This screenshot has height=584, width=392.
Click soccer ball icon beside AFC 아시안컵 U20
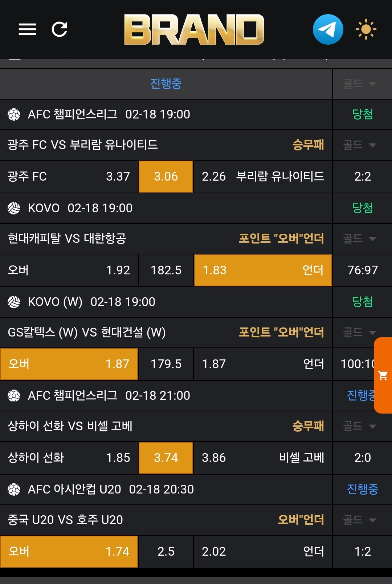(14, 490)
